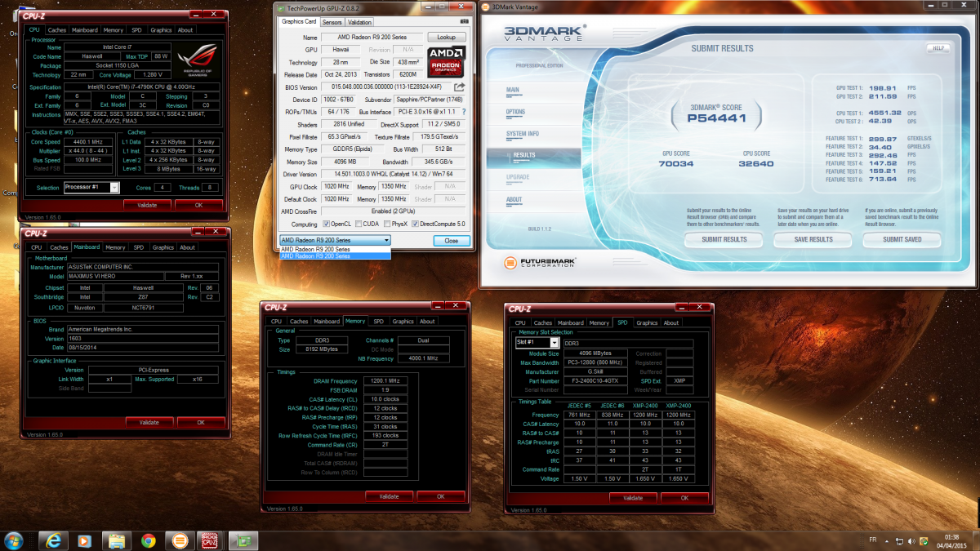Click Submit Results in 3DMark Vantage

coord(724,239)
